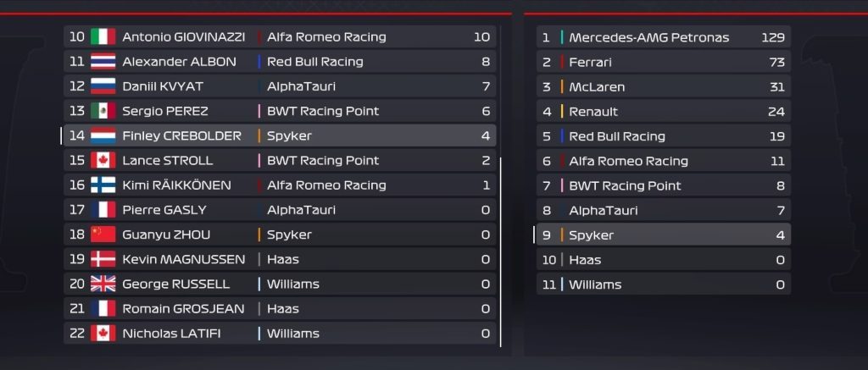
Task: Select Mercedes-AMG Petronas constructor row
Action: point(663,37)
